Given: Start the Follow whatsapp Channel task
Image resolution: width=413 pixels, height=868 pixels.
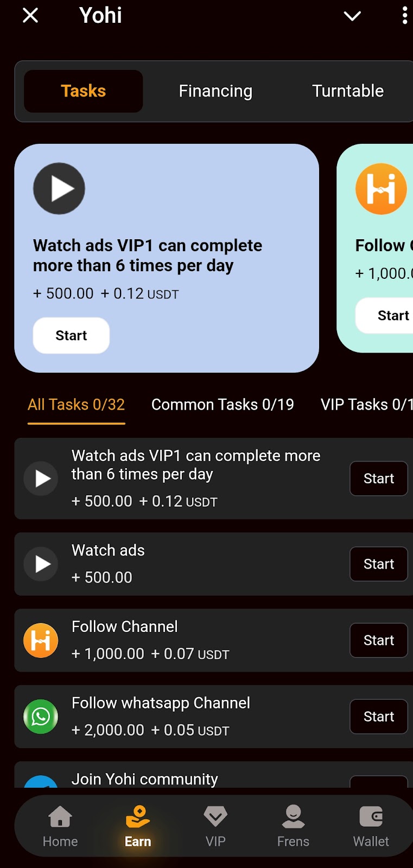Looking at the screenshot, I should click(x=379, y=717).
